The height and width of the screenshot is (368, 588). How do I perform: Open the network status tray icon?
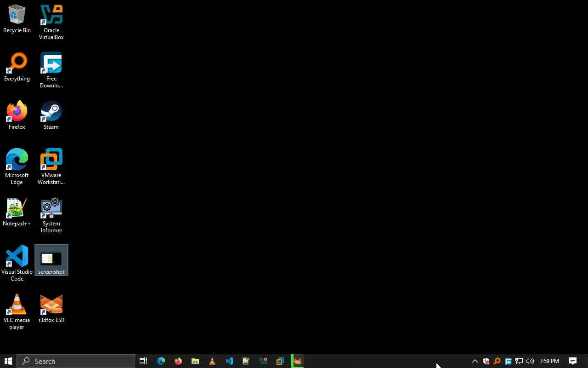pos(519,361)
